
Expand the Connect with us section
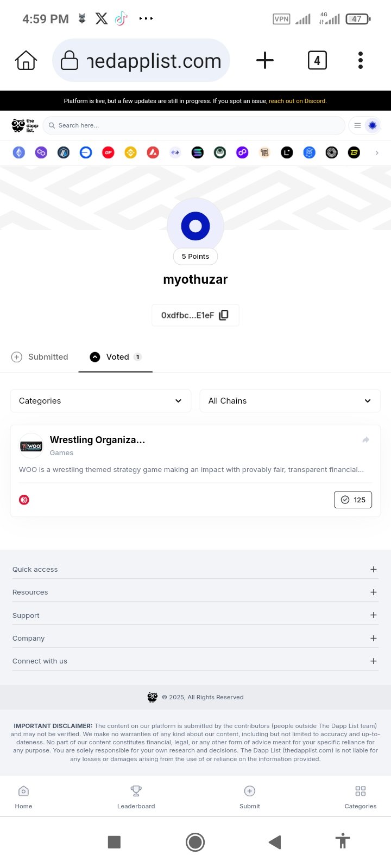(x=194, y=661)
